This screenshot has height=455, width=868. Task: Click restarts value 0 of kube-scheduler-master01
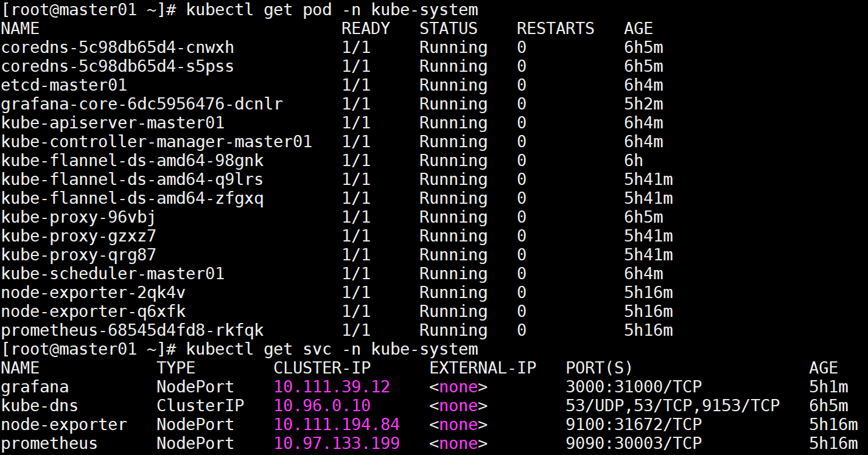522,274
